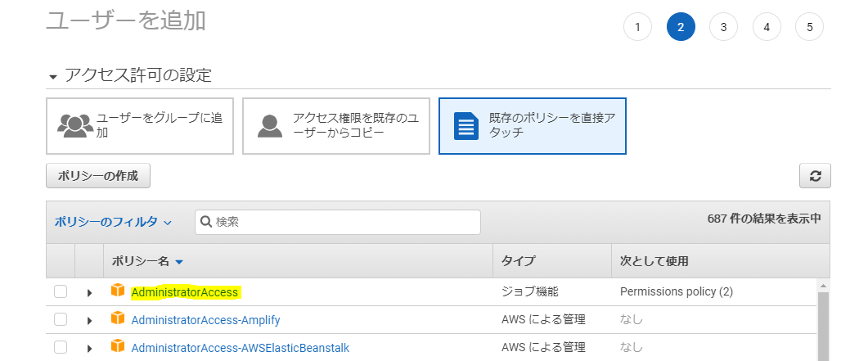
Task: Sort by ポリシー名 column header
Action: (x=147, y=261)
